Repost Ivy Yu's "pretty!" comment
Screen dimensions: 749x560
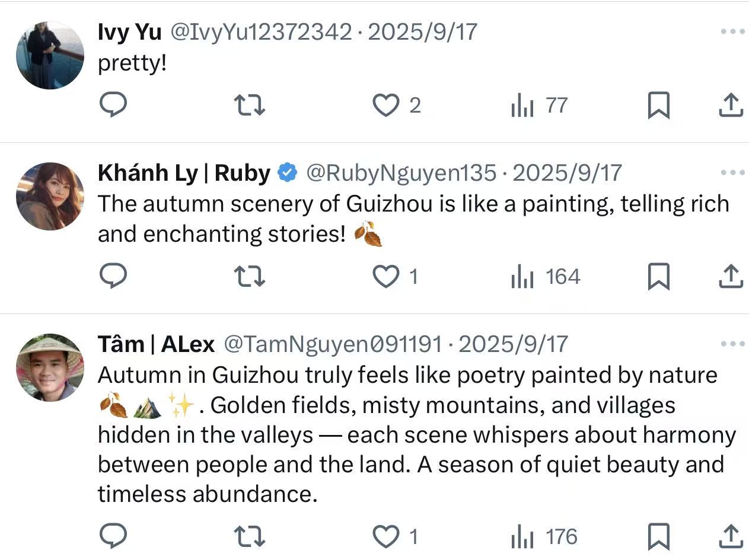coord(250,105)
